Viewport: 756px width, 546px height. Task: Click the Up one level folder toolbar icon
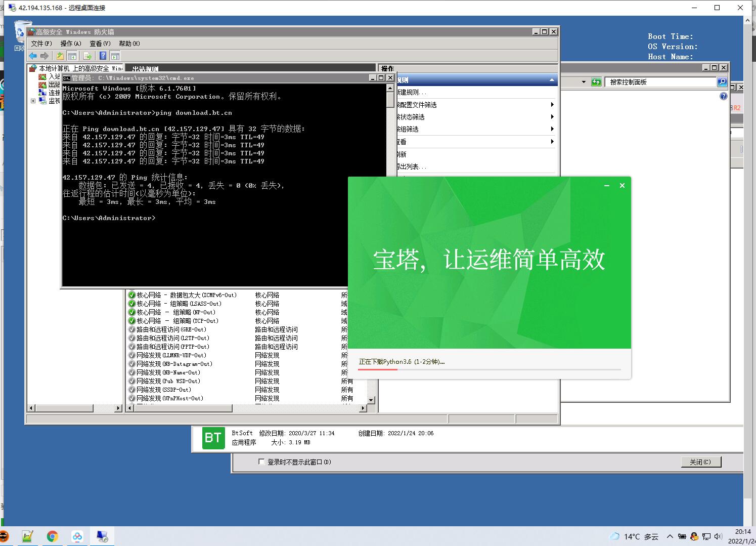click(x=60, y=56)
